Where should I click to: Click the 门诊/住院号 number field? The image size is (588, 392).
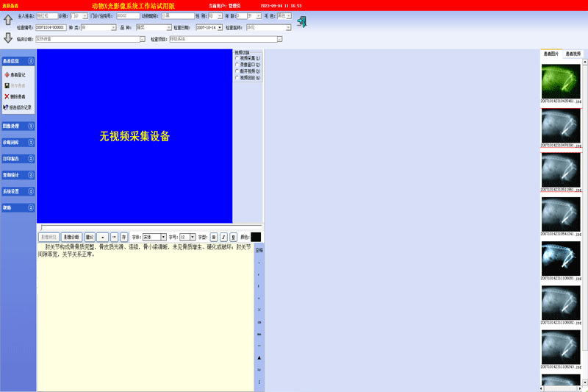(128, 16)
